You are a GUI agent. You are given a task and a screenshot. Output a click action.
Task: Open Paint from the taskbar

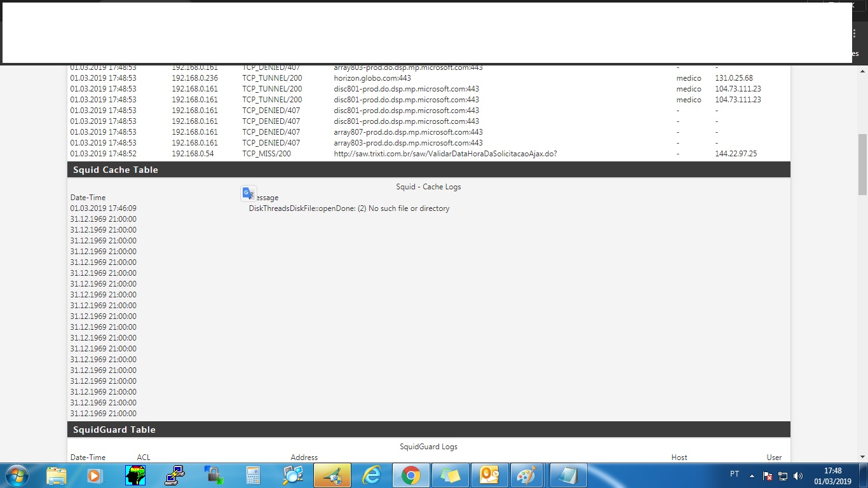click(526, 475)
